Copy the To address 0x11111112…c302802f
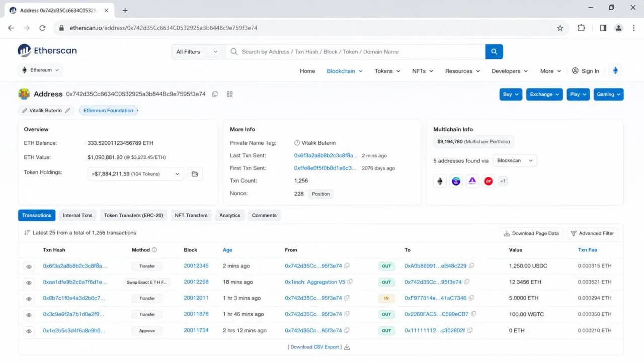 [x=470, y=330]
